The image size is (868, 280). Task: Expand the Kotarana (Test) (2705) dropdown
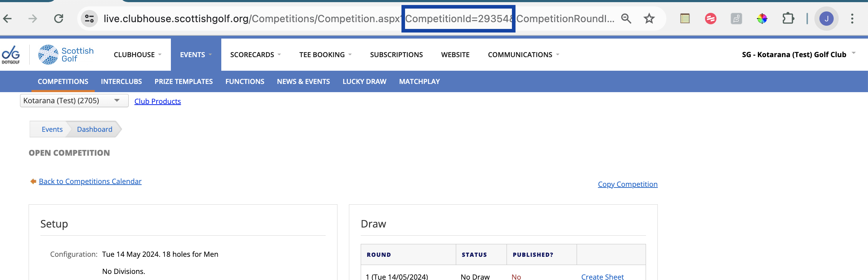74,101
